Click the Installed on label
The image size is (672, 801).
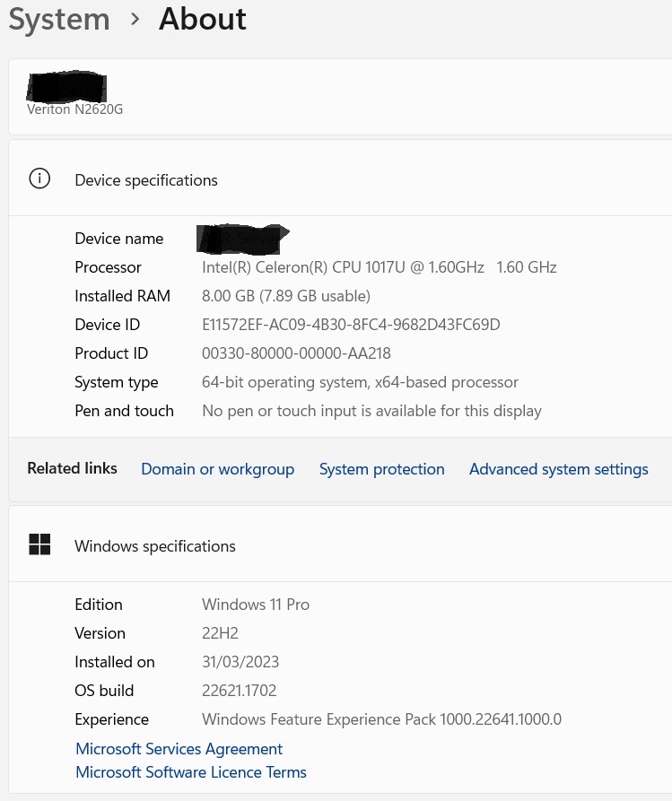tap(115, 662)
